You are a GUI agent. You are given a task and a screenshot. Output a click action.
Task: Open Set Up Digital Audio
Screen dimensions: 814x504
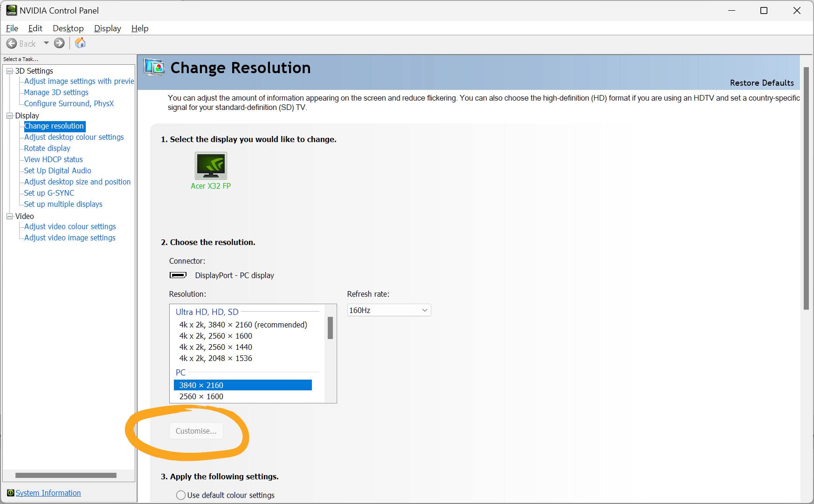pyautogui.click(x=58, y=170)
